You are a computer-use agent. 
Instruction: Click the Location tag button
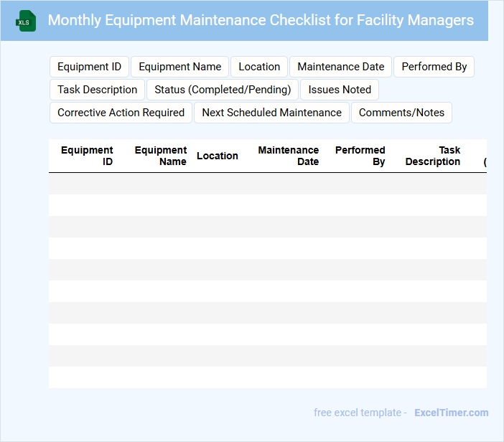[259, 67]
